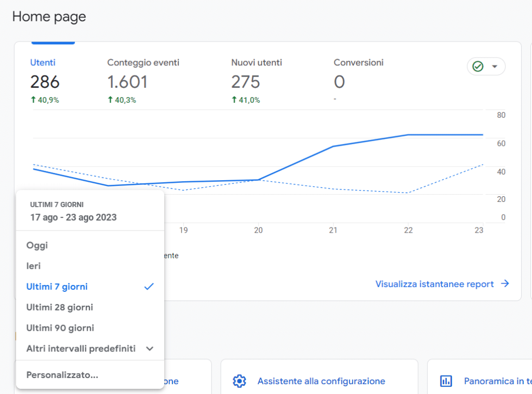The image size is (532, 394).
Task: Click the 17 ago - 23 ago 2023 date text
Action: (73, 218)
